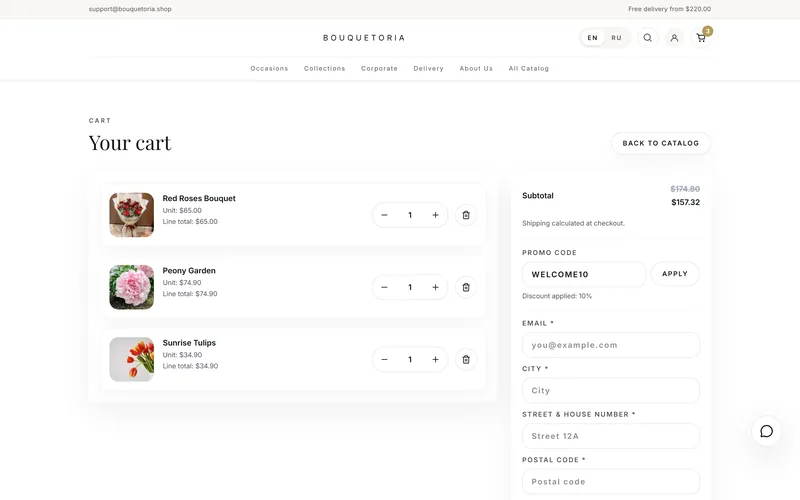The height and width of the screenshot is (500, 800).
Task: Click the Red Roses Bouquet title
Action: click(x=199, y=198)
